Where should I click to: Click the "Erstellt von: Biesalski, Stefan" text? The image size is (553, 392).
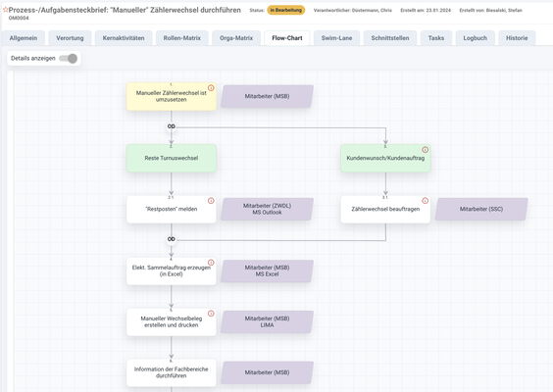[x=490, y=10]
